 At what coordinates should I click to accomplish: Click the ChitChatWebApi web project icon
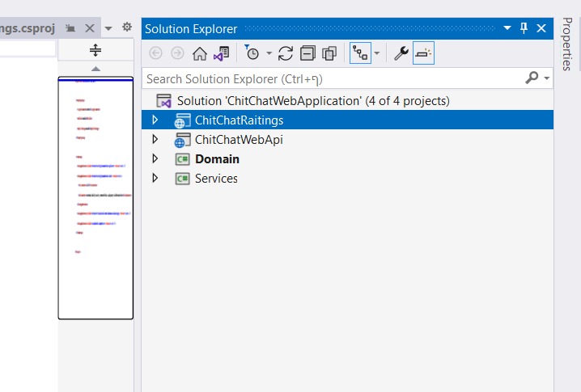coord(182,140)
